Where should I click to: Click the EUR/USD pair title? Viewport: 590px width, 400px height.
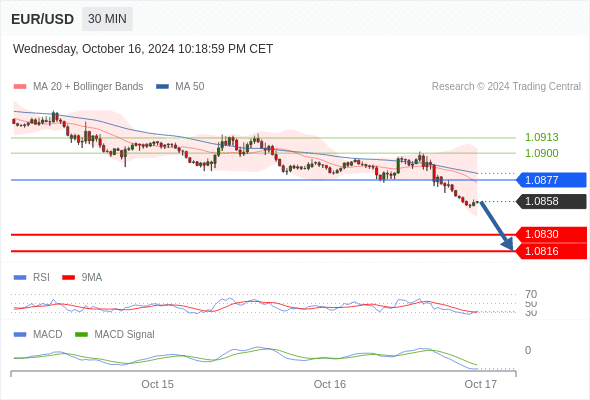tap(43, 19)
